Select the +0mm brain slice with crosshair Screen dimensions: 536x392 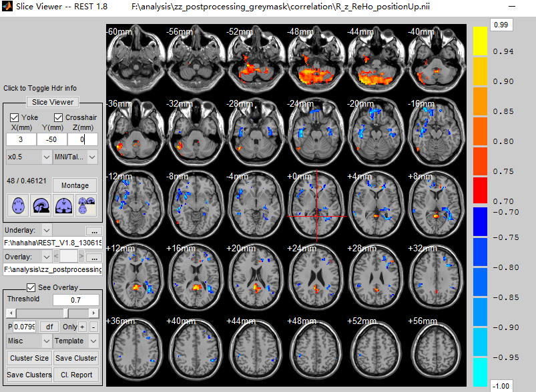click(x=316, y=205)
